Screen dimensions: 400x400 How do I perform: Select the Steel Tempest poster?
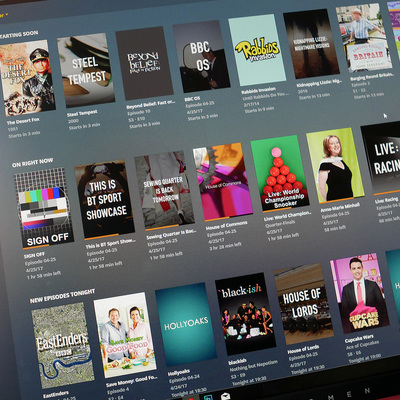coord(86,70)
